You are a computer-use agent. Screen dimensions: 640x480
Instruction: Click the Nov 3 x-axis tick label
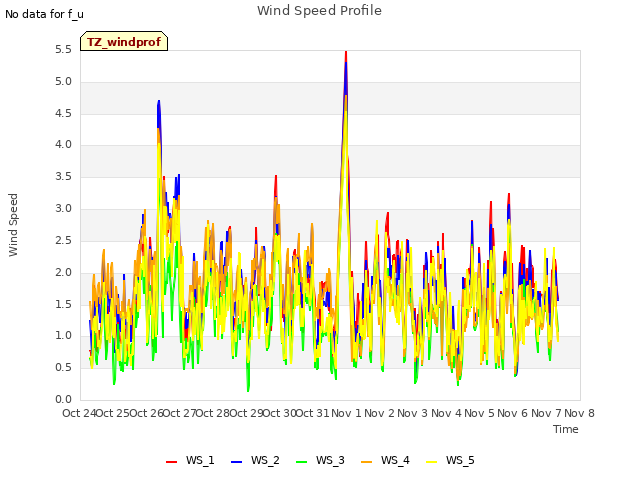point(412,413)
